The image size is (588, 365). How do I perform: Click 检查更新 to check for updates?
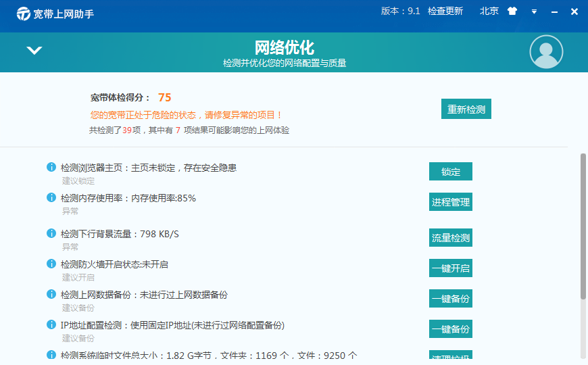(x=445, y=11)
